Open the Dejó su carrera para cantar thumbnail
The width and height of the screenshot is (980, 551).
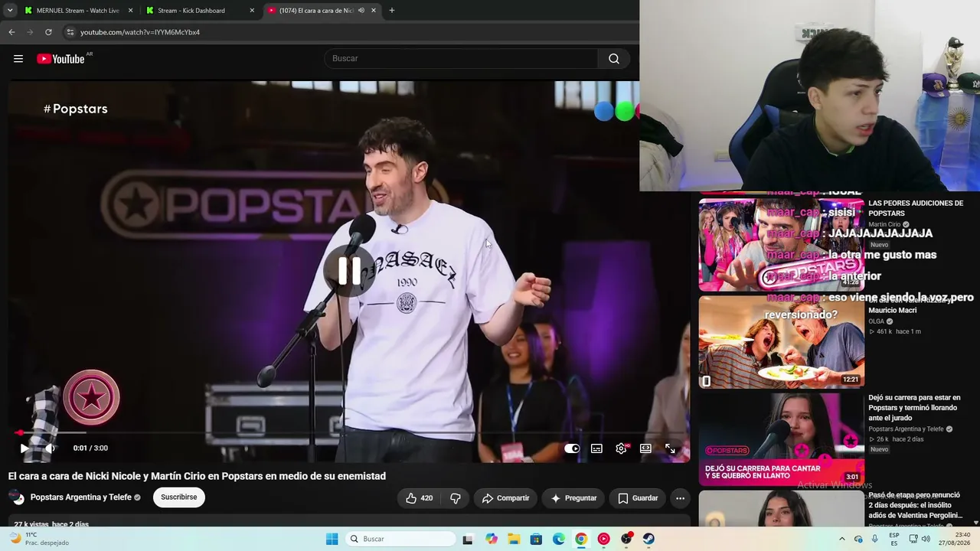781,439
